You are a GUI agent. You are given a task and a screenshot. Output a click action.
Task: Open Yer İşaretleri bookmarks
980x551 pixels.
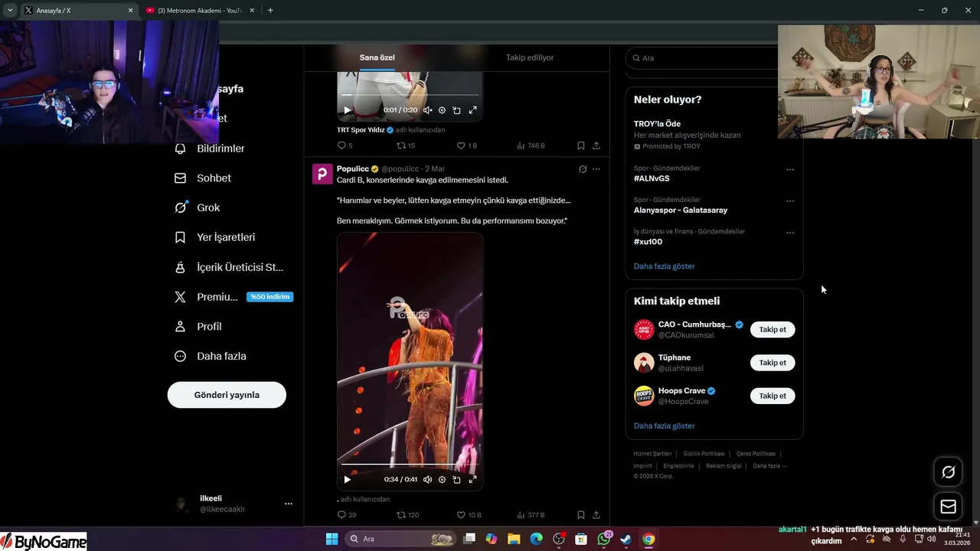(215, 237)
